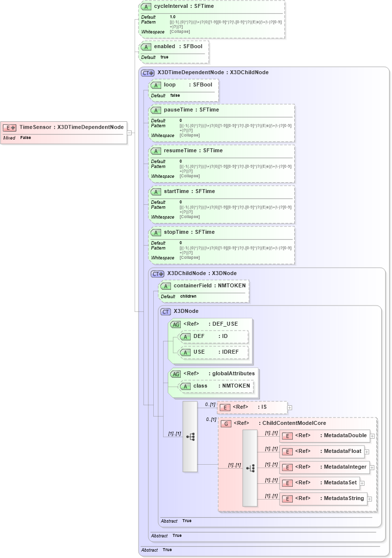Click default value 'children' of containerField
This screenshot has height=558, width=392.
click(188, 296)
